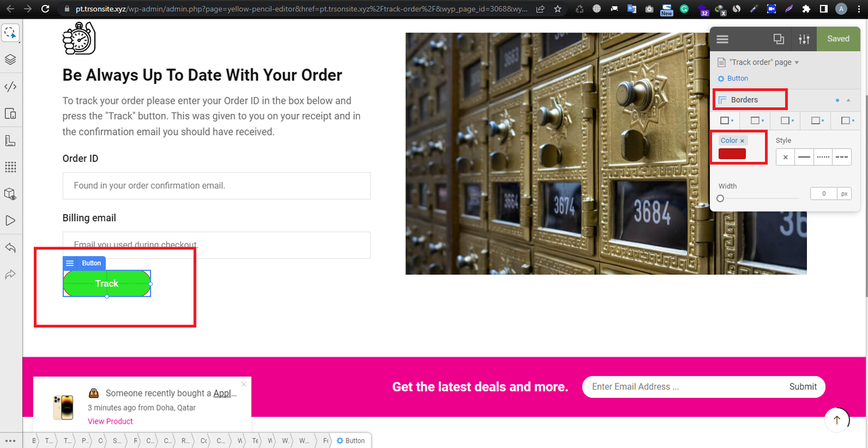Viewport: 868px width, 448px height.
Task: Collapse the Borders section arrow
Action: pos(848,100)
